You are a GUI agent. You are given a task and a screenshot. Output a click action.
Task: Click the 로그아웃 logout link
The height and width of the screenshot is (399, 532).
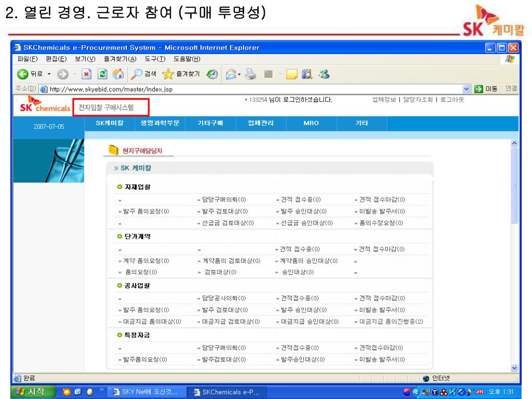452,100
